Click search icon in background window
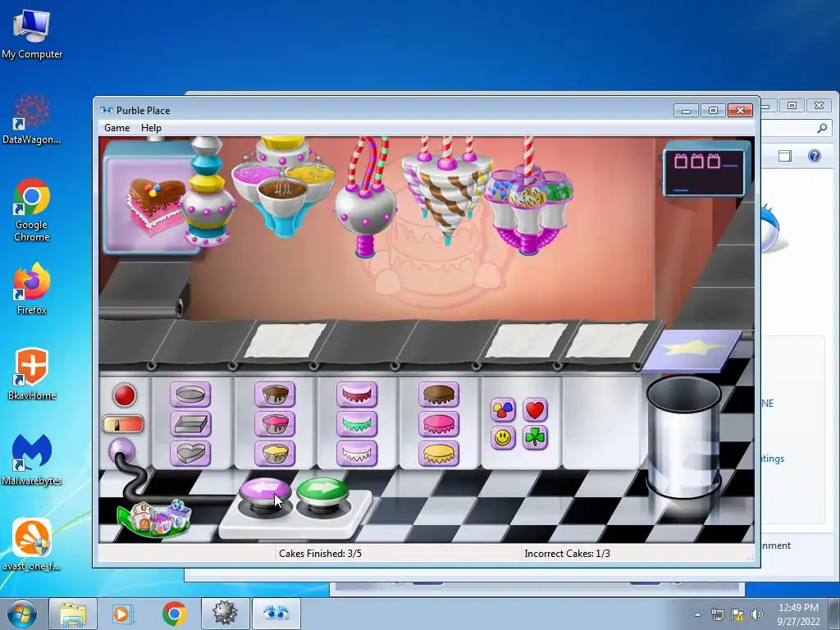The width and height of the screenshot is (840, 630). pos(822,128)
